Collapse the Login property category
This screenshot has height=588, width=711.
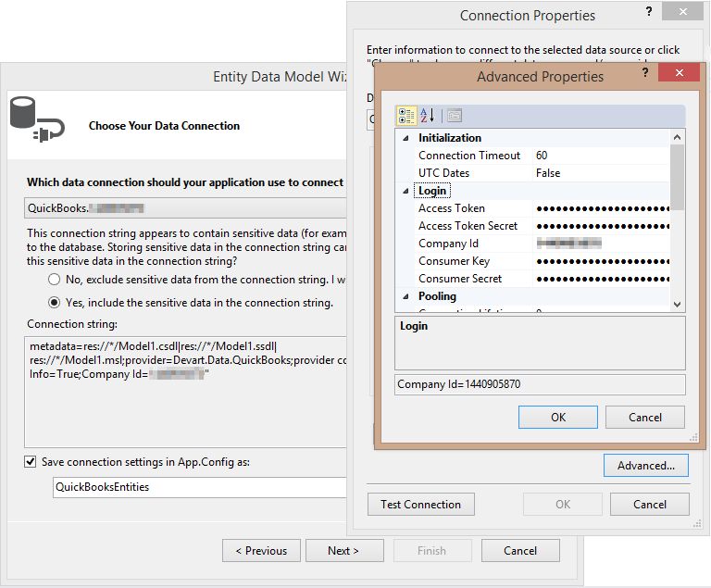[x=405, y=191]
